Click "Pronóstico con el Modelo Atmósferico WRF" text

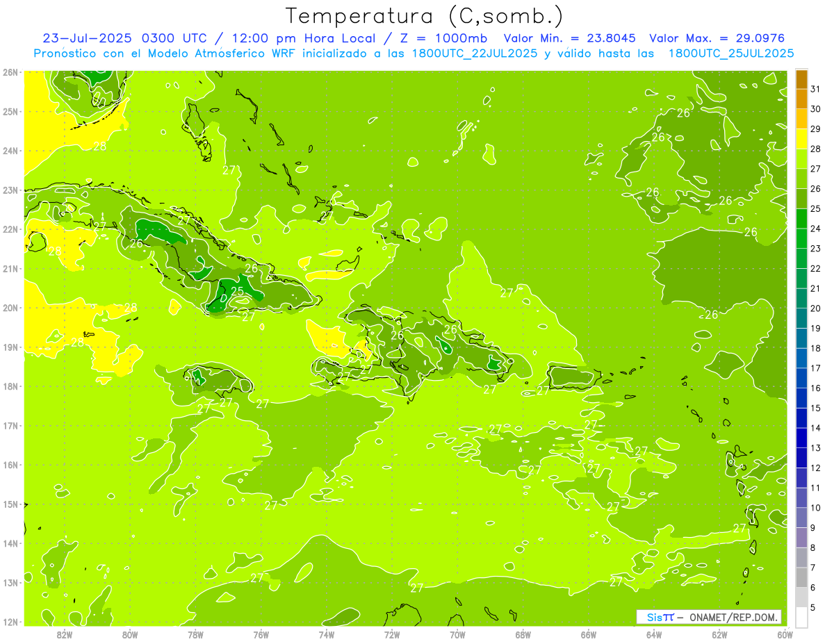165,53
